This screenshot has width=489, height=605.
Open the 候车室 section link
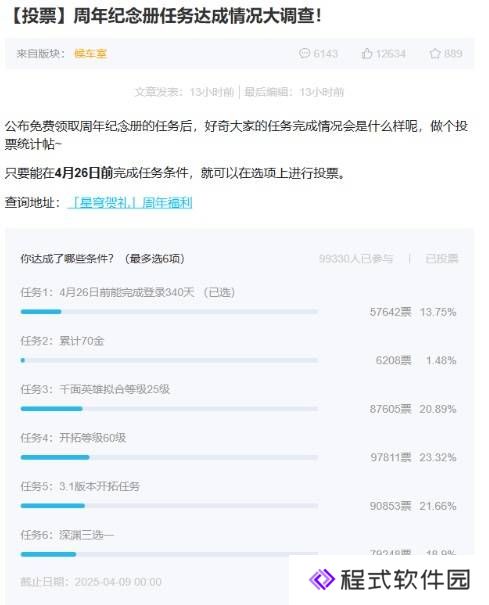click(90, 54)
